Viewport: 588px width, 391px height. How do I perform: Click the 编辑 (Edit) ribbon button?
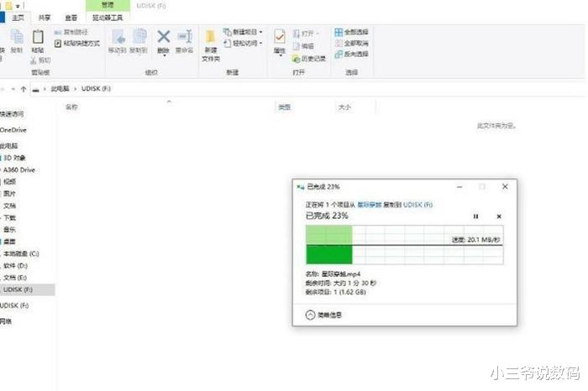point(303,46)
